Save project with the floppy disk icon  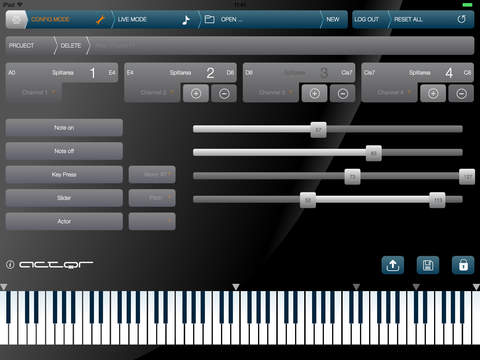428,265
